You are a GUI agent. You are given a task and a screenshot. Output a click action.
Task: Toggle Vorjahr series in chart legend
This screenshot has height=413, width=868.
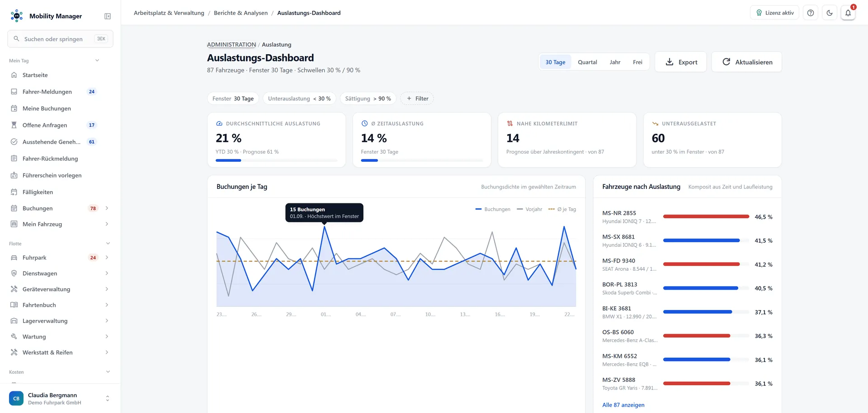[x=529, y=209]
